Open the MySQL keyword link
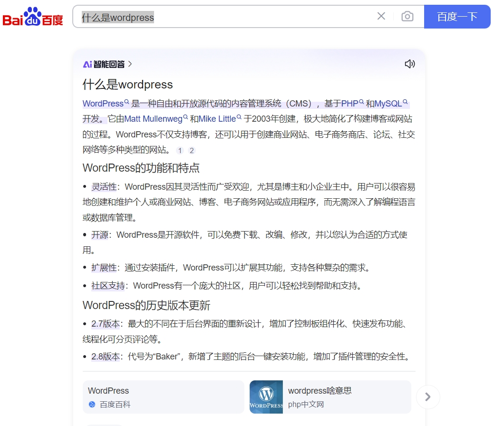 tap(388, 104)
